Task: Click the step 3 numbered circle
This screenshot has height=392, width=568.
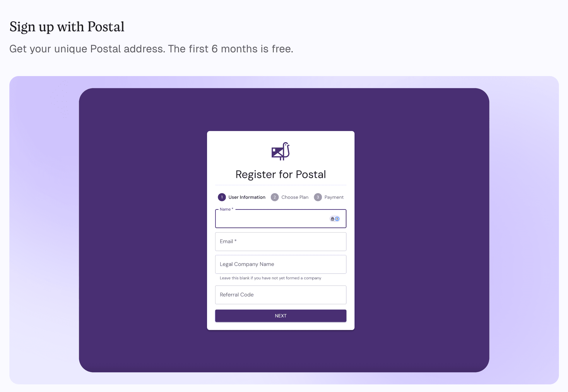Action: click(318, 197)
